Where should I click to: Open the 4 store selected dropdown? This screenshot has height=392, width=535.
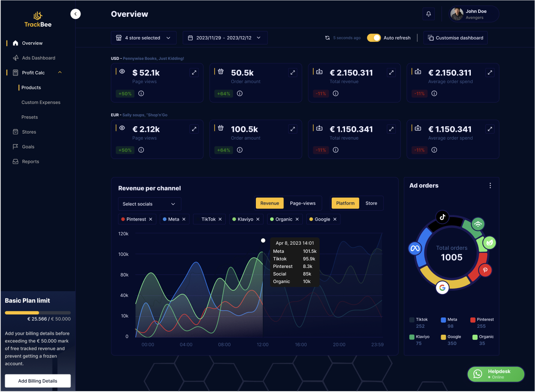(x=143, y=37)
